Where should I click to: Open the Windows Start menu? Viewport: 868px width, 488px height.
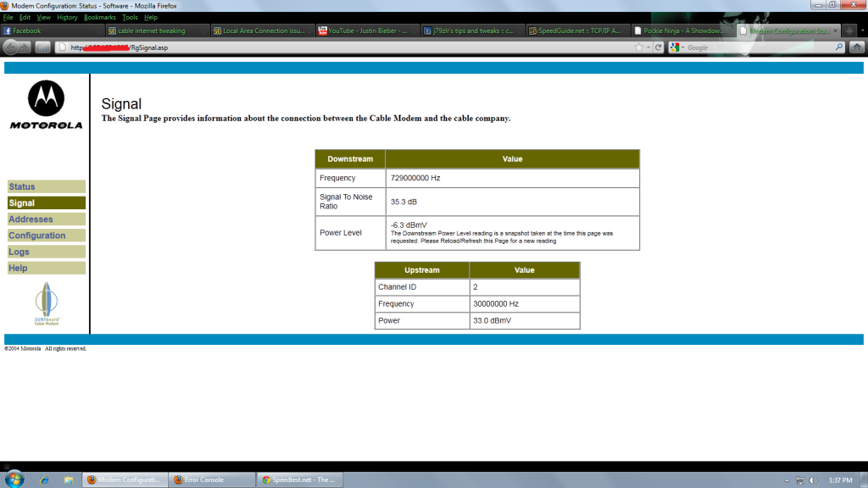pyautogui.click(x=14, y=480)
